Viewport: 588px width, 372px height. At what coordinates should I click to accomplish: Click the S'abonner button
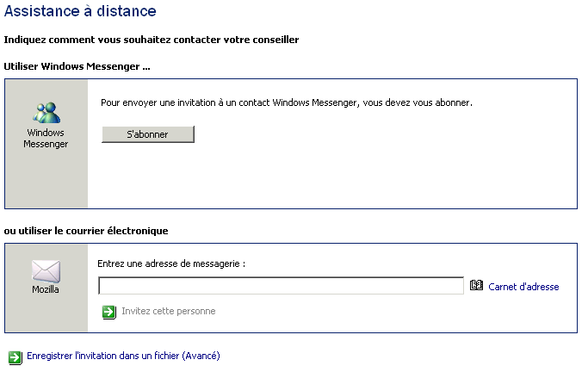148,134
